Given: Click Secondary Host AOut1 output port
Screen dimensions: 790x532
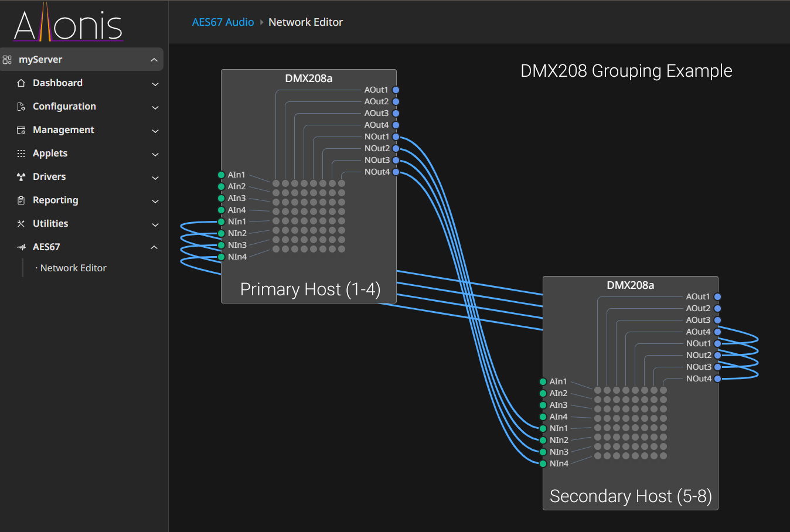Looking at the screenshot, I should [717, 296].
